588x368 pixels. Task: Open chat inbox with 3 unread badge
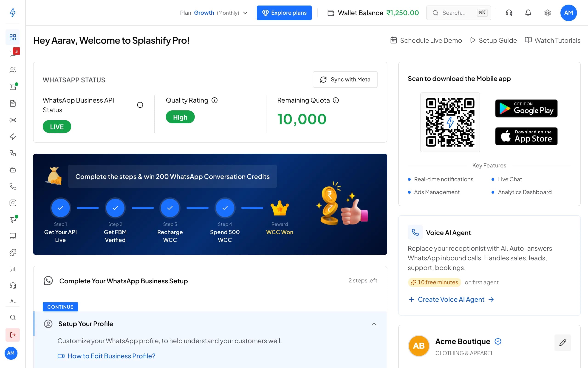[13, 53]
